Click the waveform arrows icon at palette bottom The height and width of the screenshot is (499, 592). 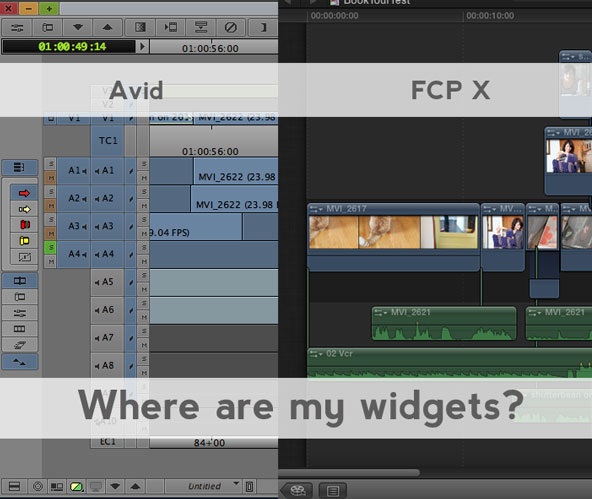click(x=20, y=362)
